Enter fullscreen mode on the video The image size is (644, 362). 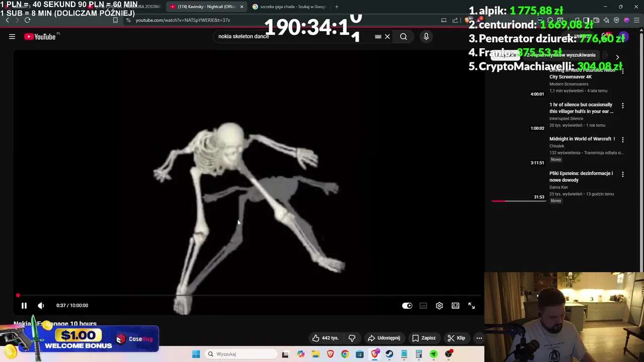(x=471, y=306)
